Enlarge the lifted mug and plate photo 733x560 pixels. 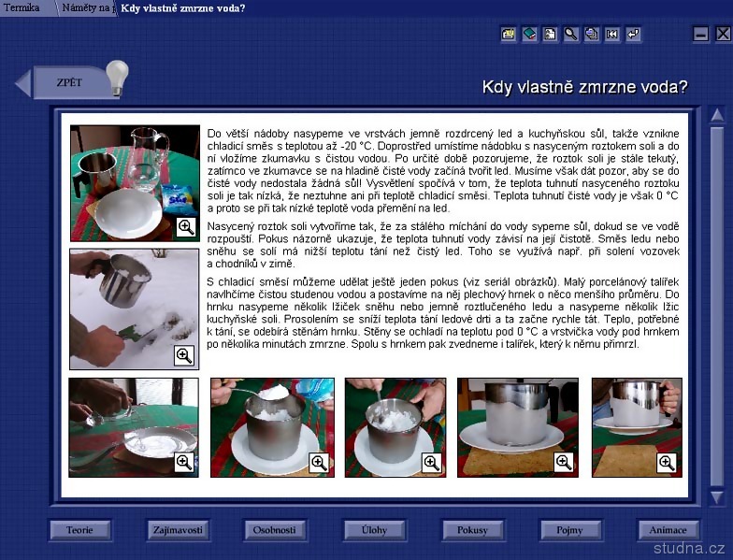coord(666,463)
